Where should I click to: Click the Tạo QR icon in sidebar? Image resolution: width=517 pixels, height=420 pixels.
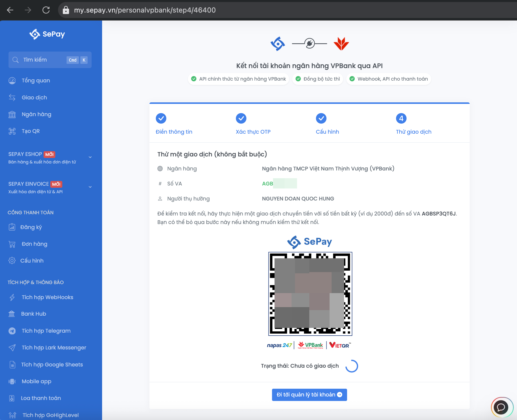[x=12, y=131]
